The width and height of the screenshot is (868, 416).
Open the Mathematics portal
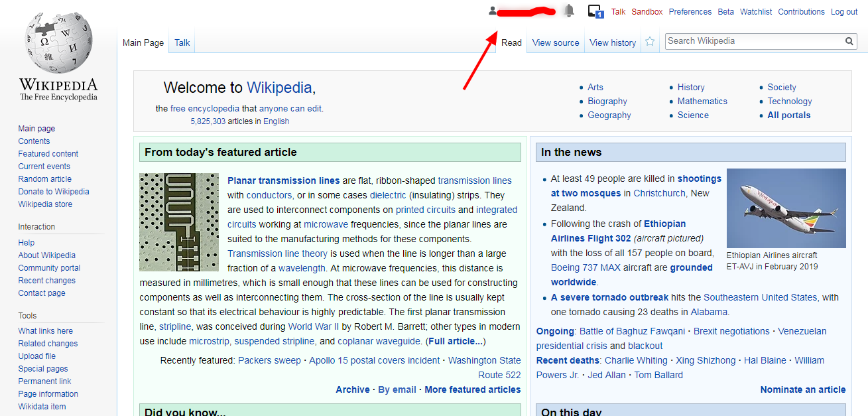(x=702, y=102)
